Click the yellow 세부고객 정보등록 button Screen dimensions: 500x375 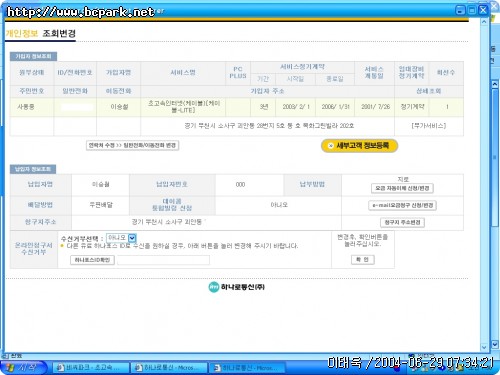359,146
